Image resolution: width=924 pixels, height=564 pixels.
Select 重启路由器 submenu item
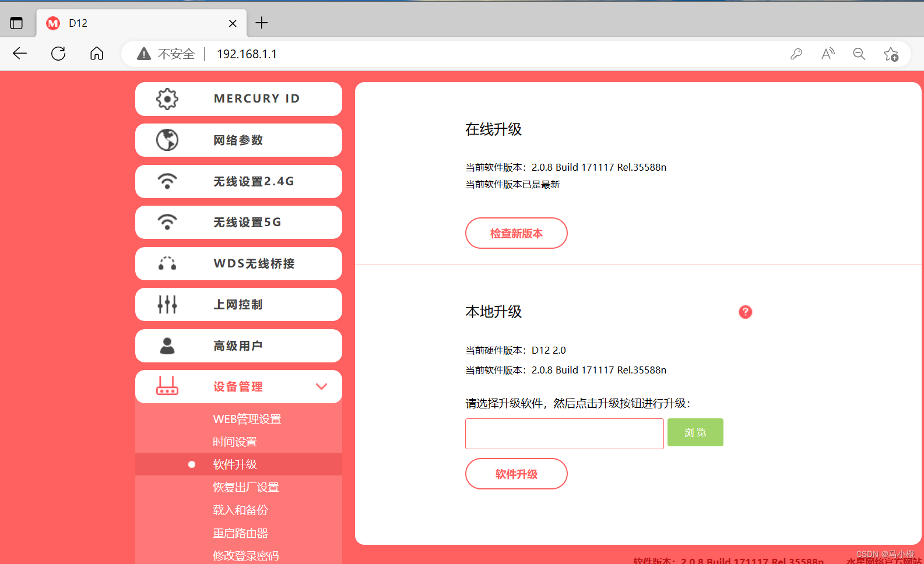coord(240,533)
